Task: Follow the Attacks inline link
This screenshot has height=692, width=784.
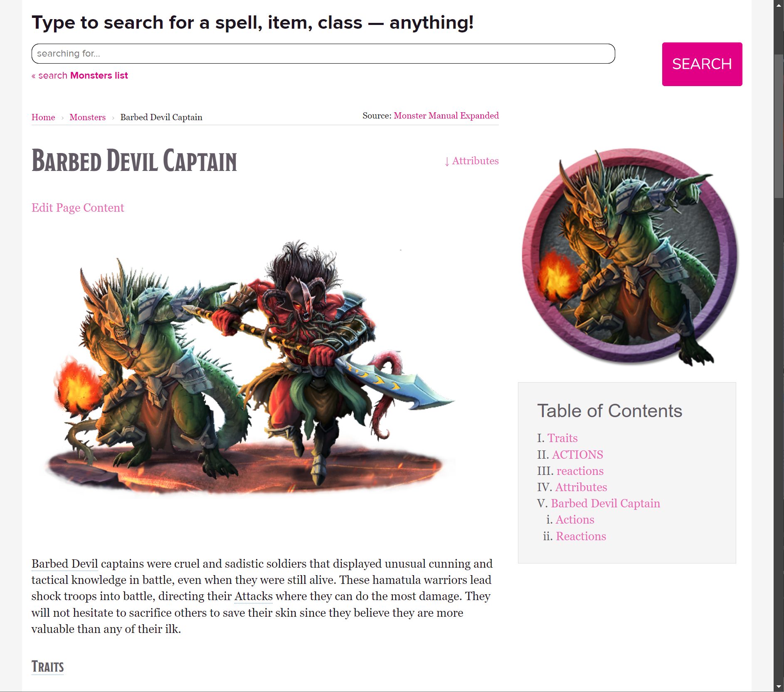Action: (253, 596)
